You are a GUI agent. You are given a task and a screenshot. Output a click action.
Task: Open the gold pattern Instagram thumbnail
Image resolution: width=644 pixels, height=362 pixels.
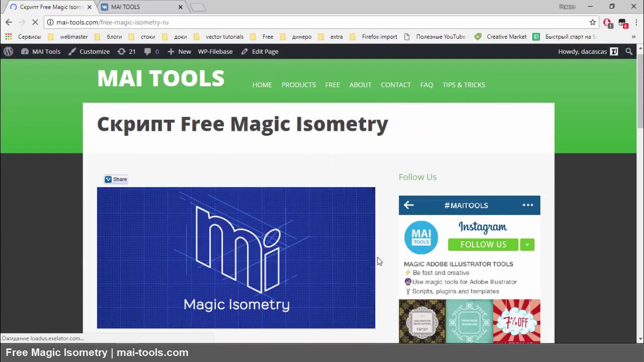click(x=422, y=321)
